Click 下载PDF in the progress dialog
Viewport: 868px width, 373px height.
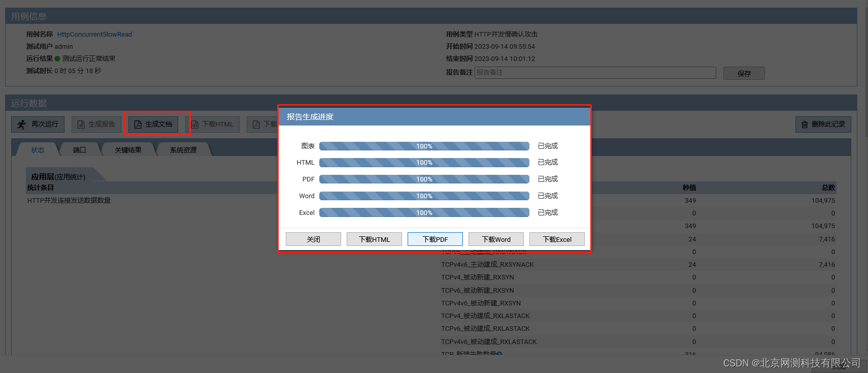pyautogui.click(x=435, y=239)
